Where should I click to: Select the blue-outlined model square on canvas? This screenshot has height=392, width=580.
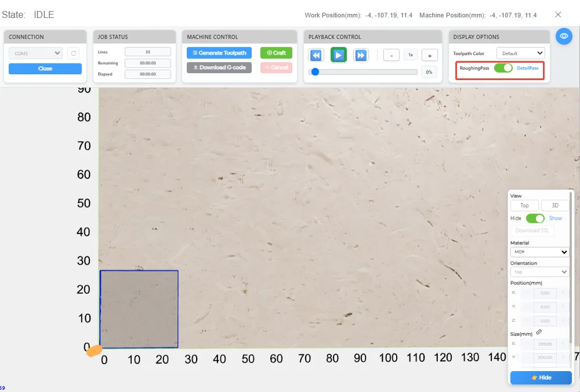[x=139, y=309]
